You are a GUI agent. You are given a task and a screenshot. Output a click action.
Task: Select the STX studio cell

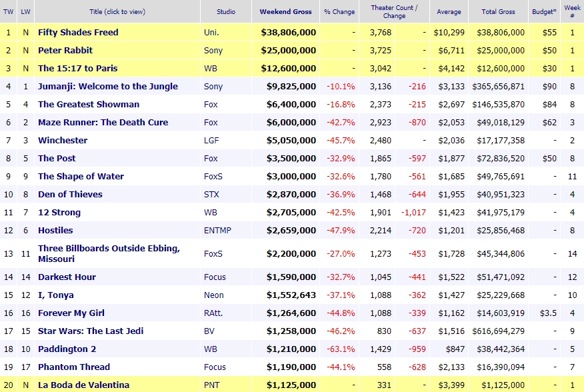(211, 195)
